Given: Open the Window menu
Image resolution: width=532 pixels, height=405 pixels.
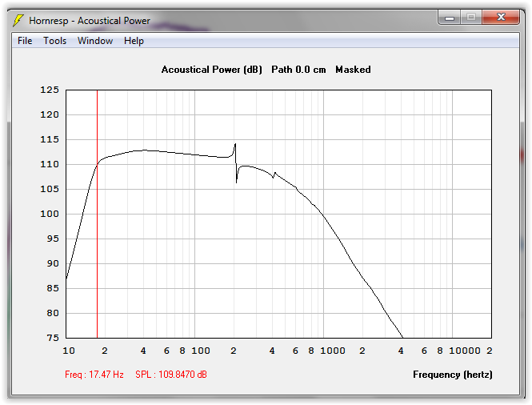Looking at the screenshot, I should pos(95,41).
